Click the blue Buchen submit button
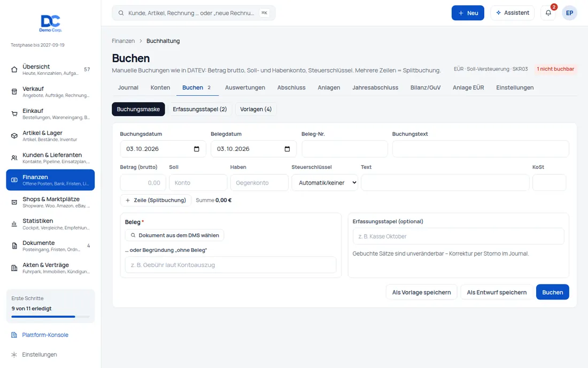This screenshot has width=588, height=368. coord(552,292)
